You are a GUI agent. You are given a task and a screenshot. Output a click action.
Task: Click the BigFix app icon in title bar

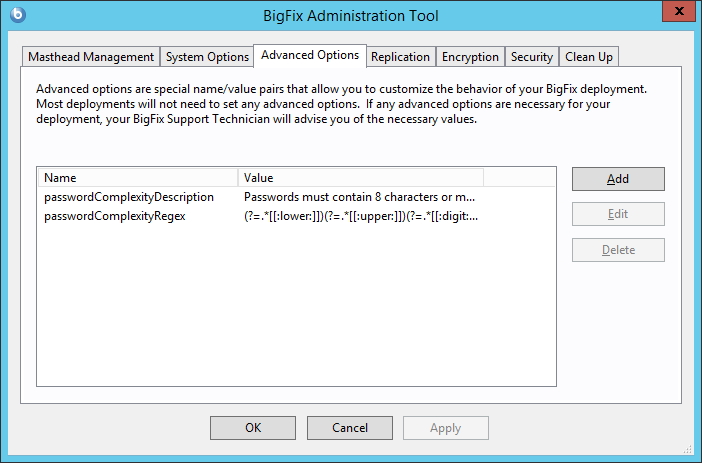point(17,15)
